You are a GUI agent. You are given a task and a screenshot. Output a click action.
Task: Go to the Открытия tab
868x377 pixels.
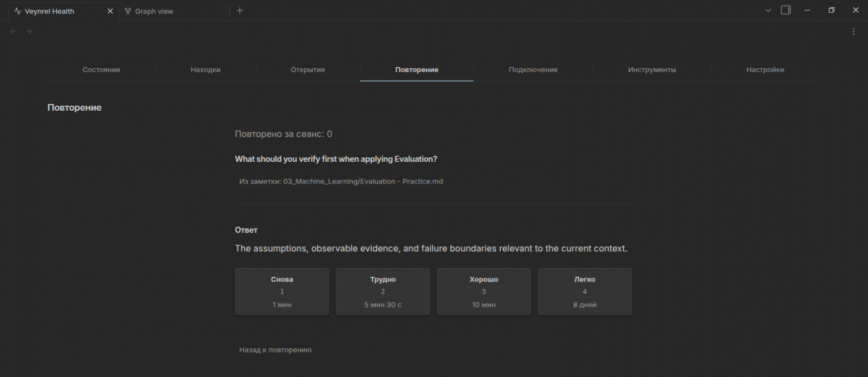pos(308,70)
